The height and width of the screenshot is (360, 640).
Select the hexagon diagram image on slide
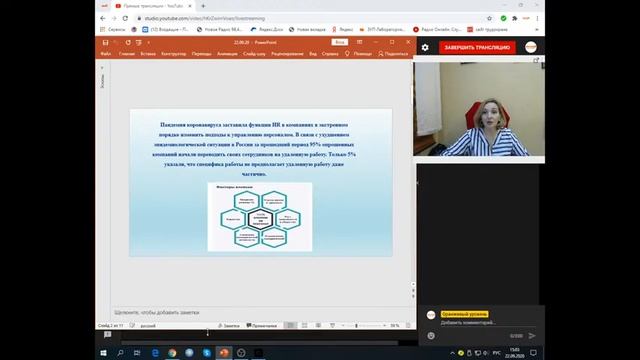(x=260, y=217)
